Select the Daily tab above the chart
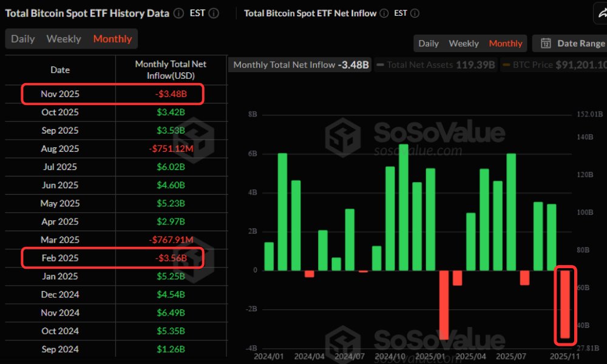The image size is (607, 364). (x=428, y=43)
